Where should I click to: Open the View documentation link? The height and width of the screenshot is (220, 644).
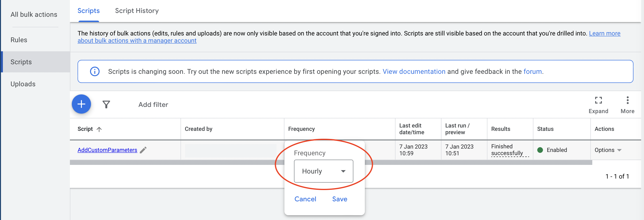pyautogui.click(x=414, y=72)
